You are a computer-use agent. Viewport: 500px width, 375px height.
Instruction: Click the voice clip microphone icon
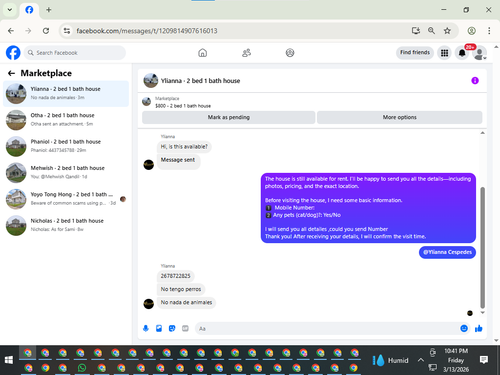point(146,329)
